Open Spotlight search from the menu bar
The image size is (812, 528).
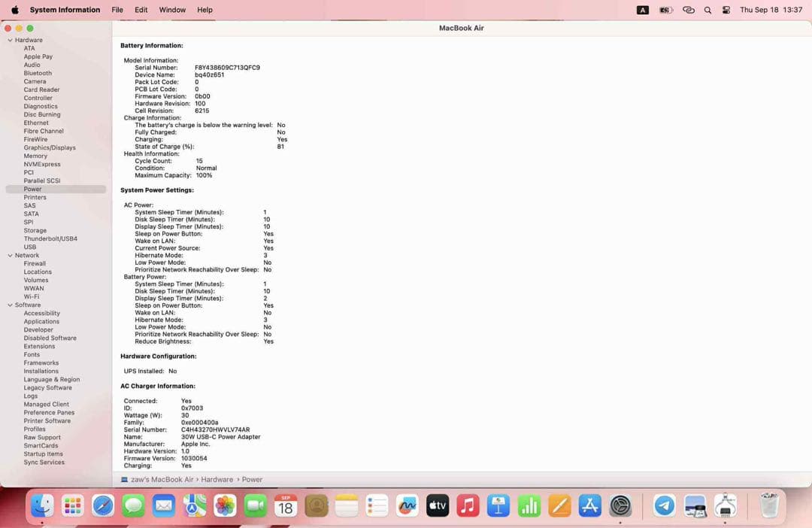click(x=707, y=10)
